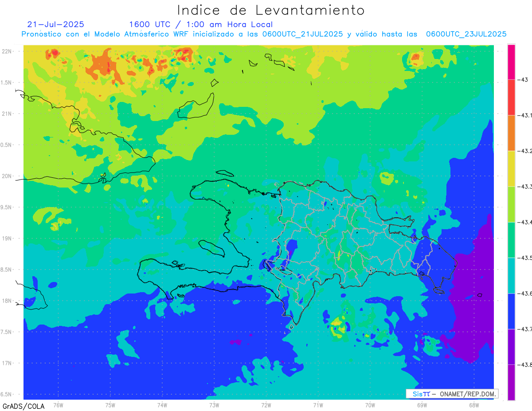Screen dimensions: 532x411
Task: Click the longitude label "73W"
Action: point(214,405)
